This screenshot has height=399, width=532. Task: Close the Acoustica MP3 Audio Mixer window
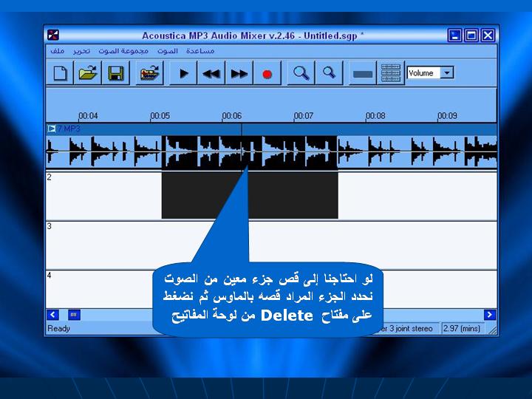coord(488,35)
